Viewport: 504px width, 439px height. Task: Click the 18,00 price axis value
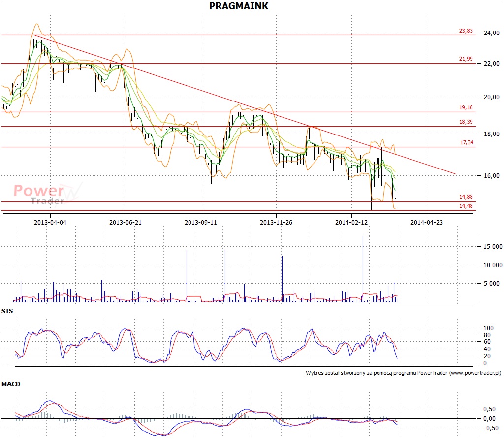point(492,134)
